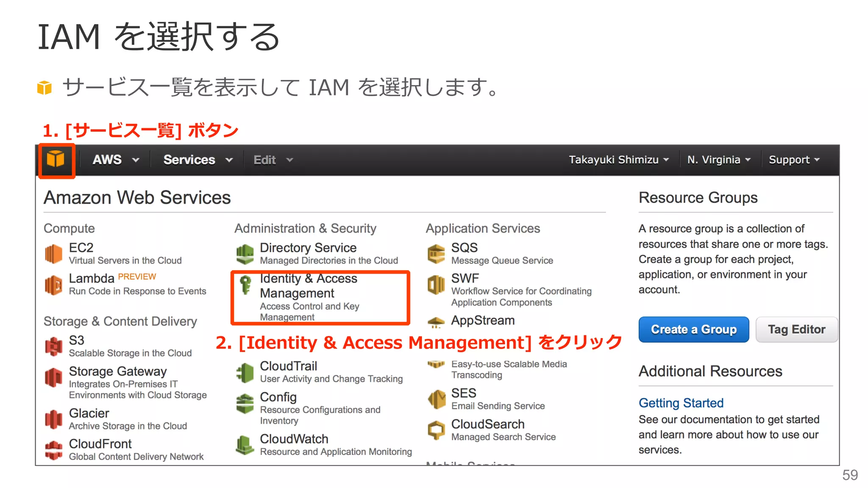The height and width of the screenshot is (488, 868).
Task: Open the CloudSearch link
Action: pos(488,424)
